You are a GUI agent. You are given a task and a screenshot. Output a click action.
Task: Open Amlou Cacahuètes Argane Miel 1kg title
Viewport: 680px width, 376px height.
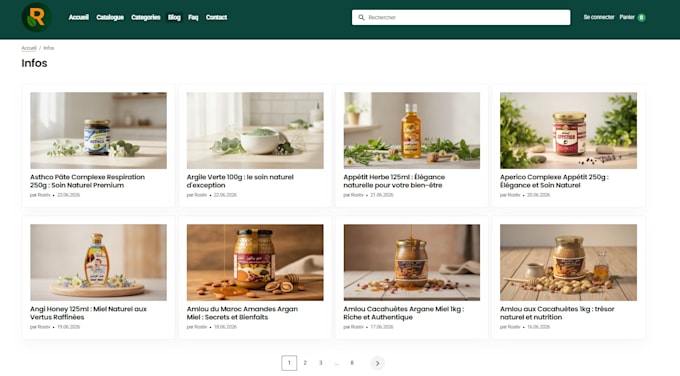[x=403, y=313]
